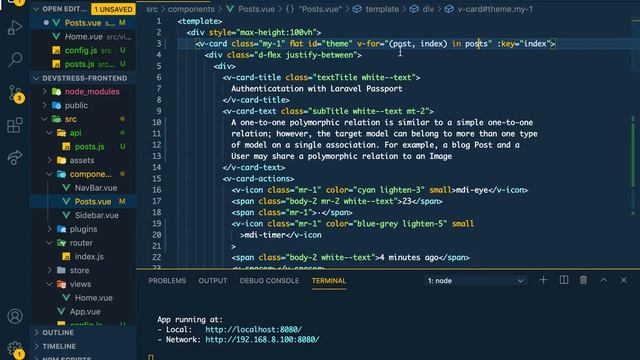The image size is (640, 360).
Task: Open the Extensions view icon
Action: pos(15,125)
